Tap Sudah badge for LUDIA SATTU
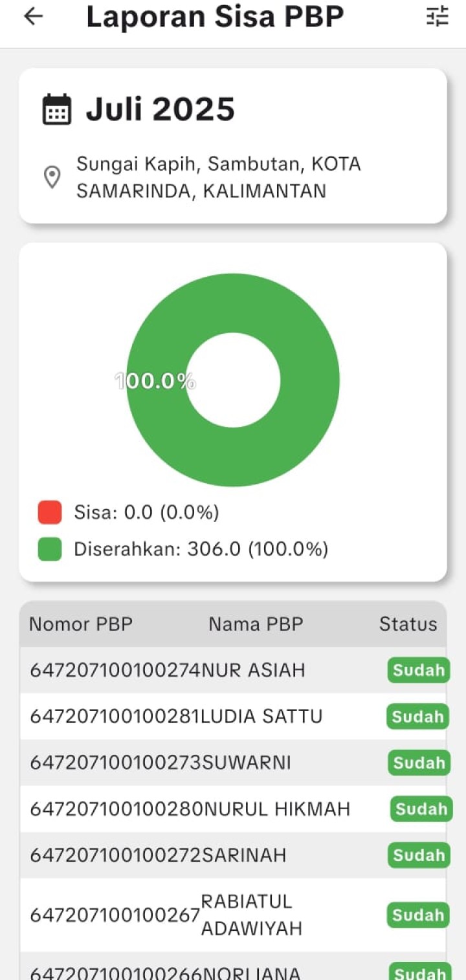466x980 pixels. (x=417, y=717)
